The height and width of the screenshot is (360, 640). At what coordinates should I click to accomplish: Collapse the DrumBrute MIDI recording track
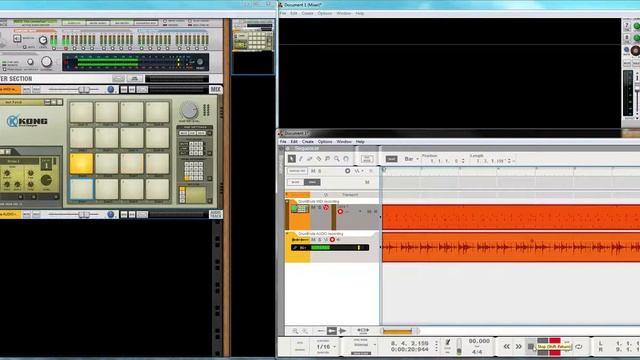click(x=287, y=202)
